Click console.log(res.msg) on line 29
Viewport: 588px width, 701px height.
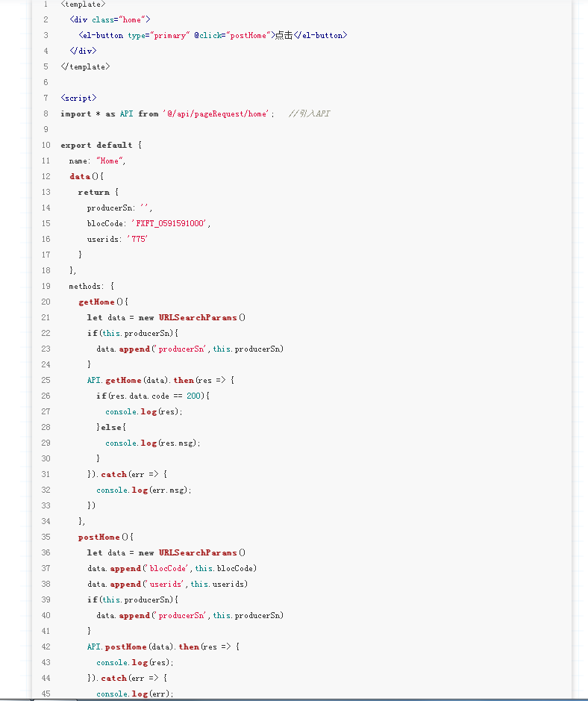[x=153, y=443]
